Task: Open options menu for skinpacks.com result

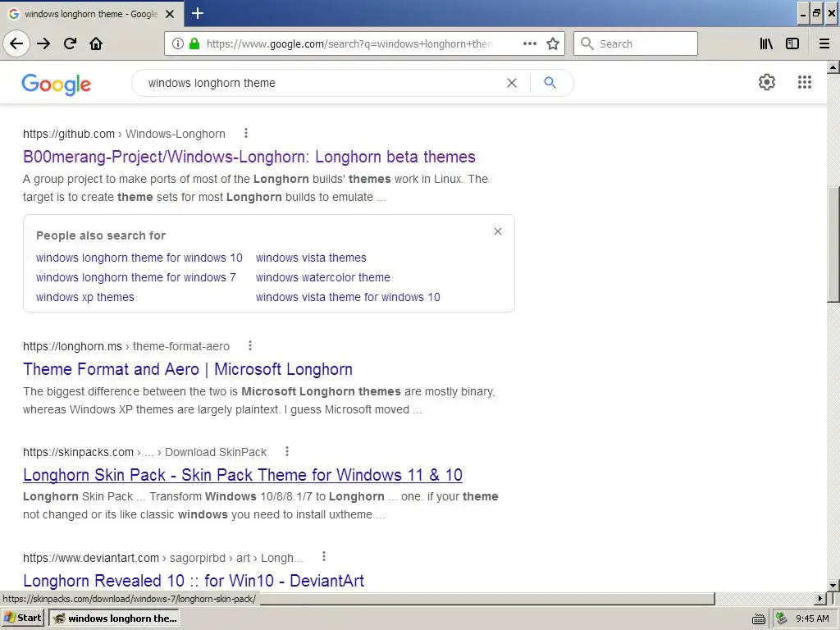Action: [x=287, y=451]
